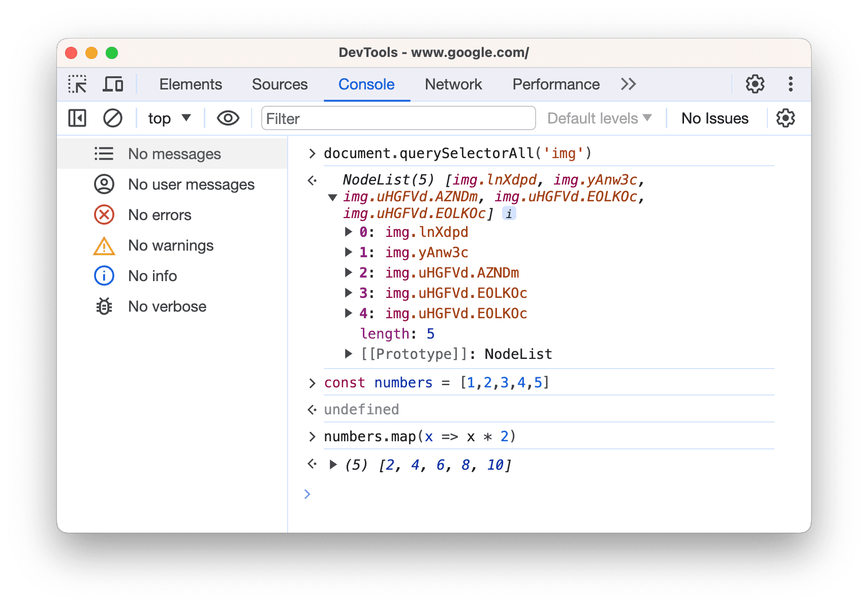The height and width of the screenshot is (608, 868).
Task: Open the Network tab
Action: click(x=453, y=84)
